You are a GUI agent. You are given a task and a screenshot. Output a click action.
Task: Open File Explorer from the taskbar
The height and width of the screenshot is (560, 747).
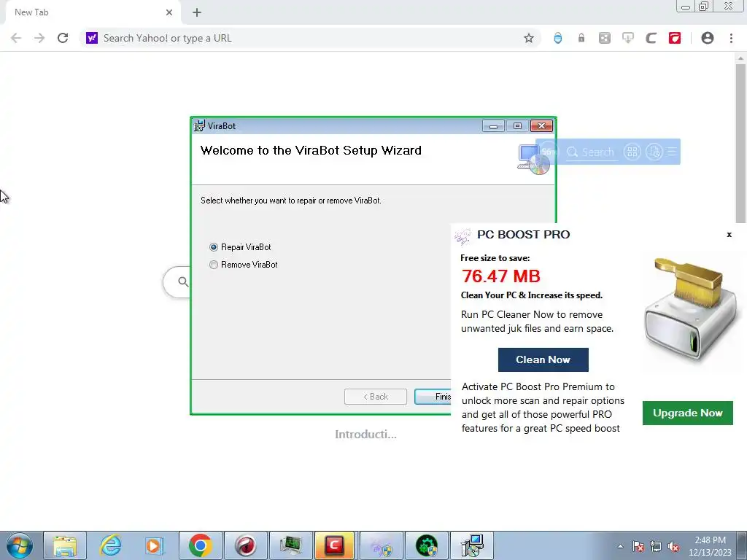tap(65, 545)
